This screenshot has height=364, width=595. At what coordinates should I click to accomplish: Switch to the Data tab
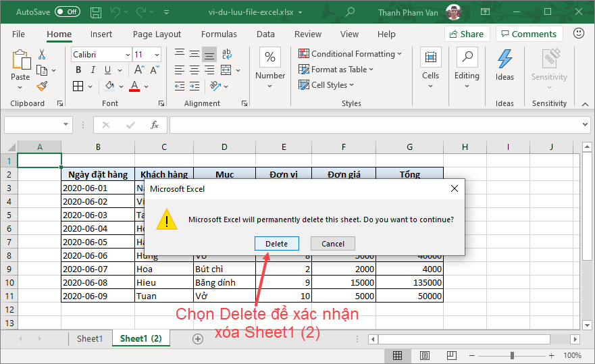click(265, 34)
